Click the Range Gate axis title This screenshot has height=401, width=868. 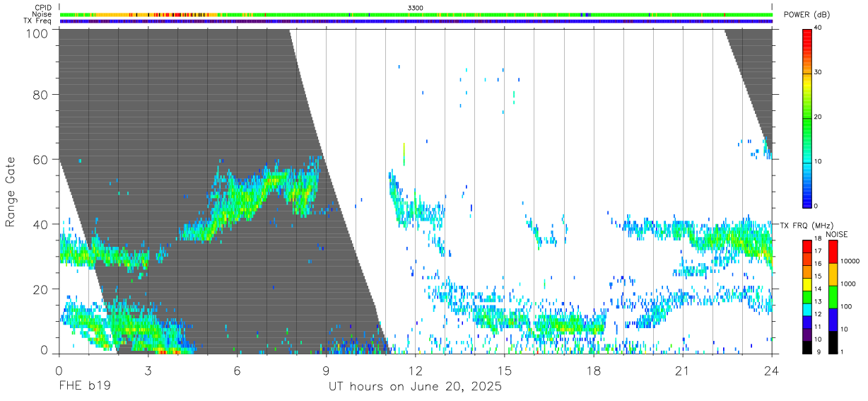click(11, 192)
